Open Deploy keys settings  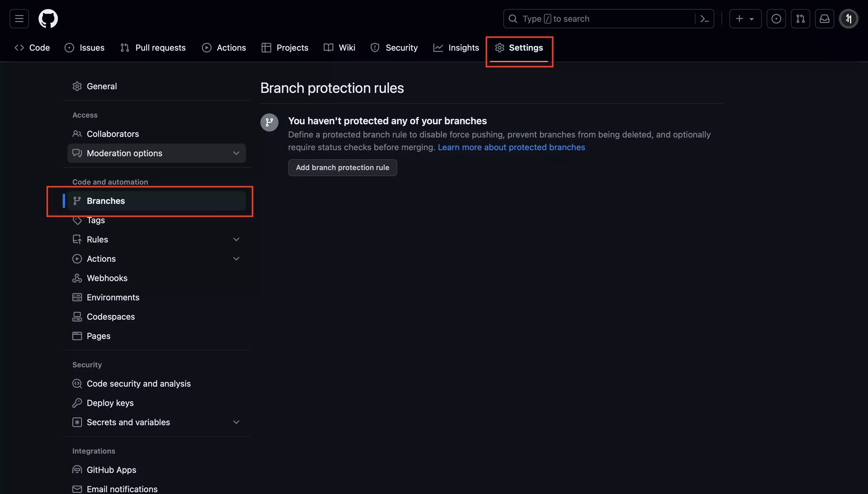[157, 403]
